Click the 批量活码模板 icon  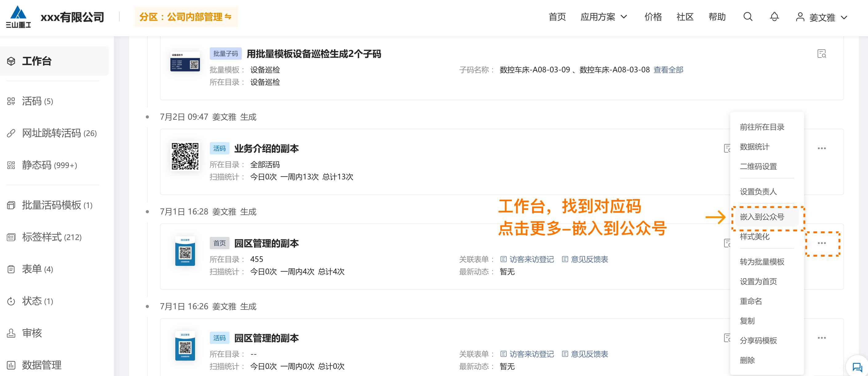[x=11, y=205]
